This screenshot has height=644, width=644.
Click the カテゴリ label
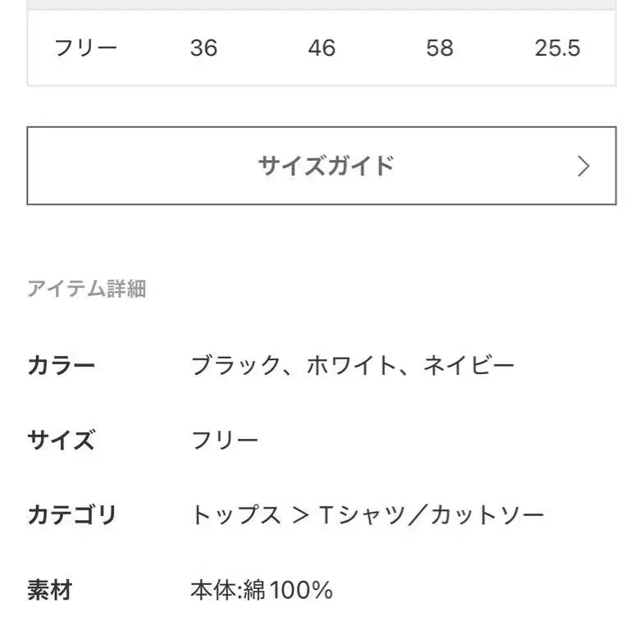(72, 515)
